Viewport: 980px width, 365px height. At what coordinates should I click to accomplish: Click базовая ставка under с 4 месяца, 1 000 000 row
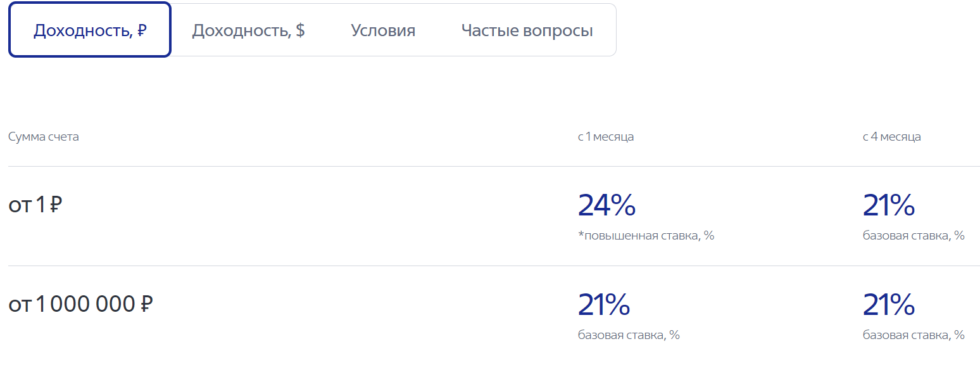click(914, 335)
